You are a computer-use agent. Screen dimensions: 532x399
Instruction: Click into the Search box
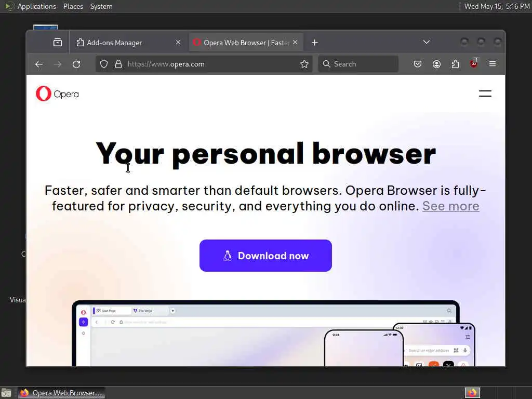tap(358, 64)
